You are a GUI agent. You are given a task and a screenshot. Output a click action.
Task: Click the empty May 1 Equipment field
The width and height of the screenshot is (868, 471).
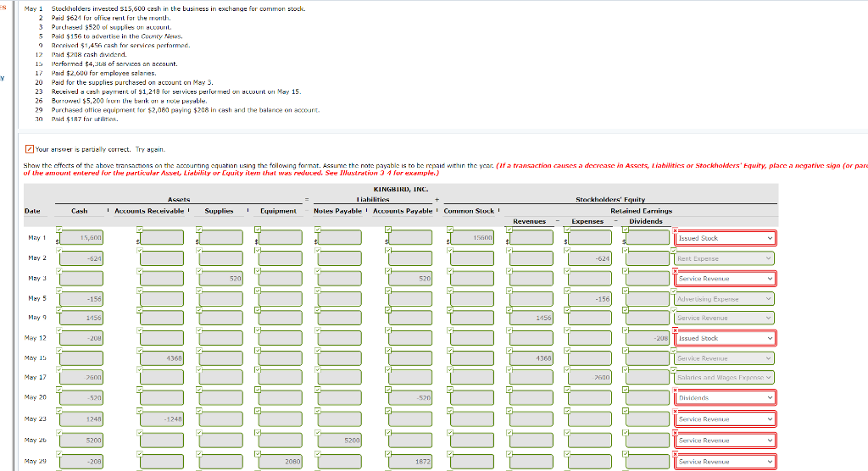281,238
